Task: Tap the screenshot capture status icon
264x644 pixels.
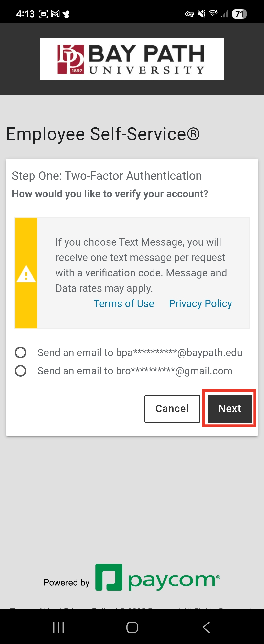Action: point(44,14)
